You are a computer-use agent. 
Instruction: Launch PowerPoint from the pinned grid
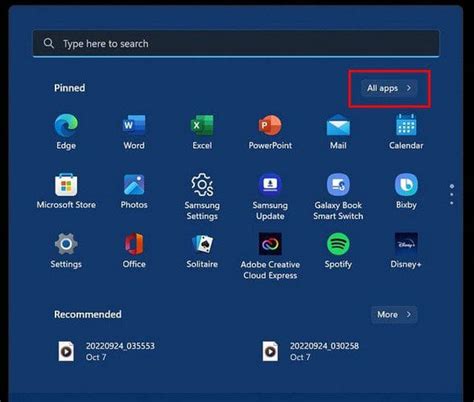click(270, 132)
